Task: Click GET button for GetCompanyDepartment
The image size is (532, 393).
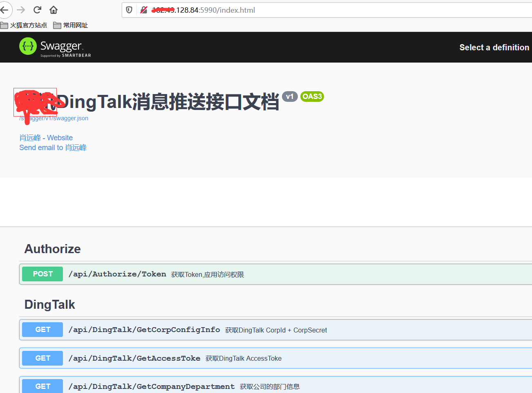Action: [42, 386]
